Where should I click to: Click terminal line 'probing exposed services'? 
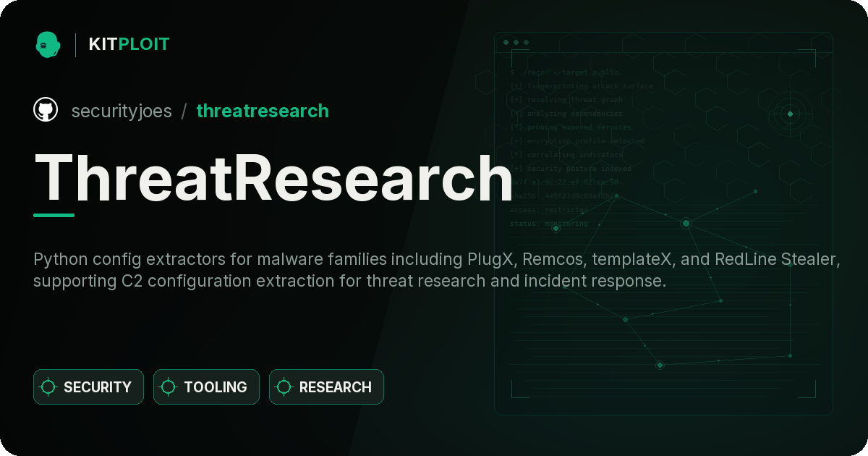coord(571,127)
